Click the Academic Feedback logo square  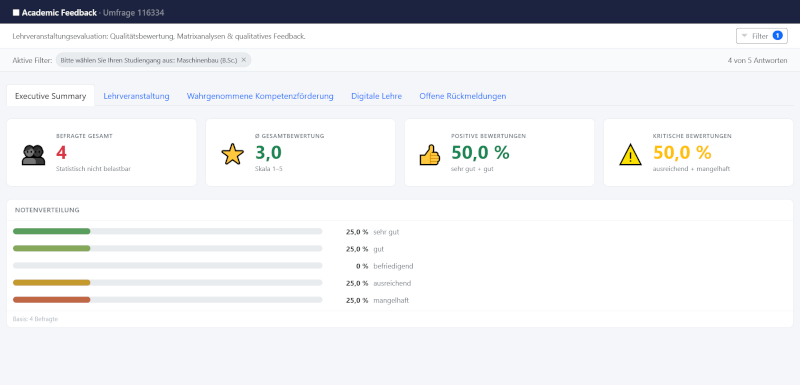16,13
